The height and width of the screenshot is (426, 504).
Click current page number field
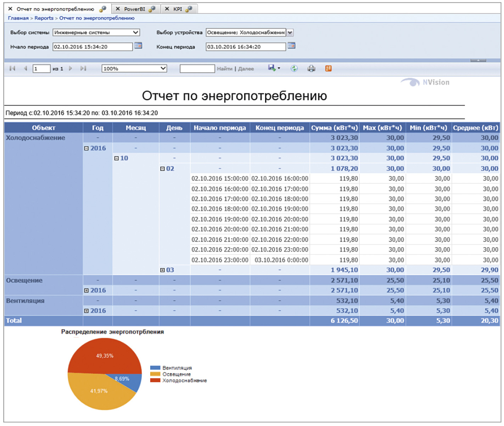(41, 69)
